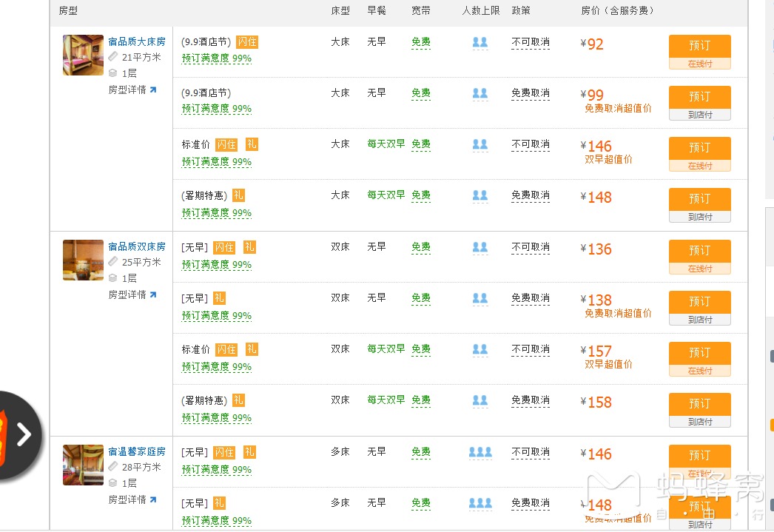Click 礼 gift badge on ¥158 双床 row

point(238,400)
